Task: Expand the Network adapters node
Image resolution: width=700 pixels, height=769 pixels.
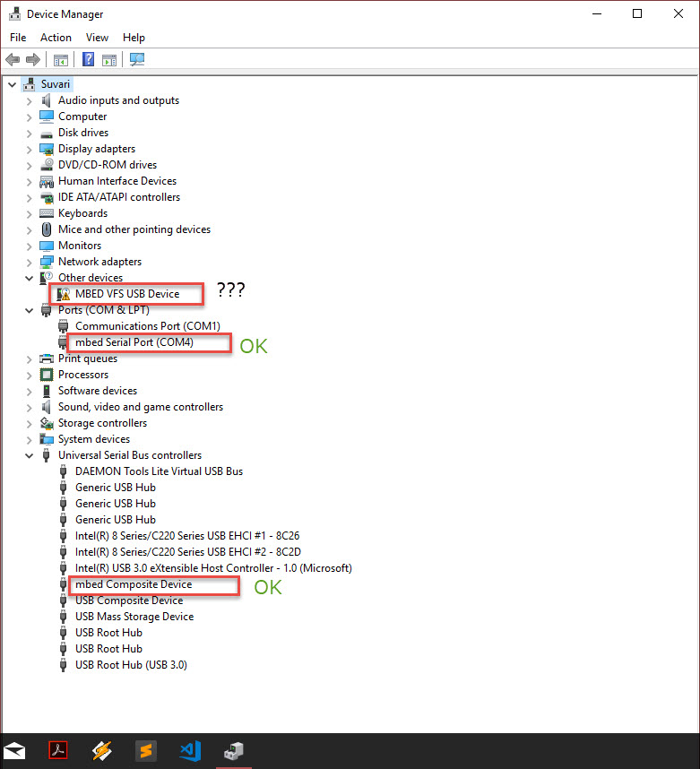Action: (29, 262)
